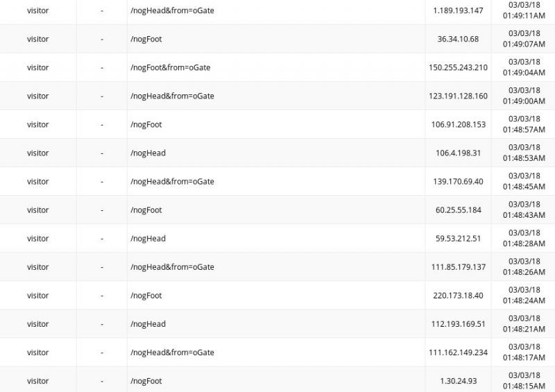Click the path in the 139.170.69.40 row
Image resolution: width=555 pixels, height=392 pixels.
[x=172, y=181]
